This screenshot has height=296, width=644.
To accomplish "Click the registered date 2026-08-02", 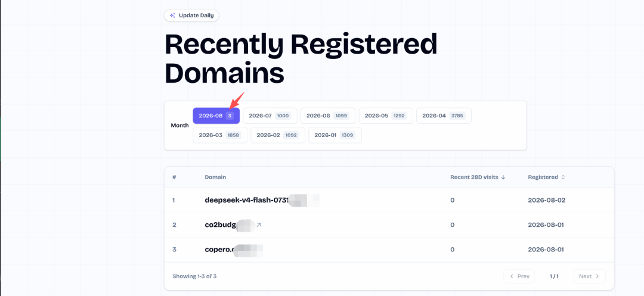I will pos(547,200).
